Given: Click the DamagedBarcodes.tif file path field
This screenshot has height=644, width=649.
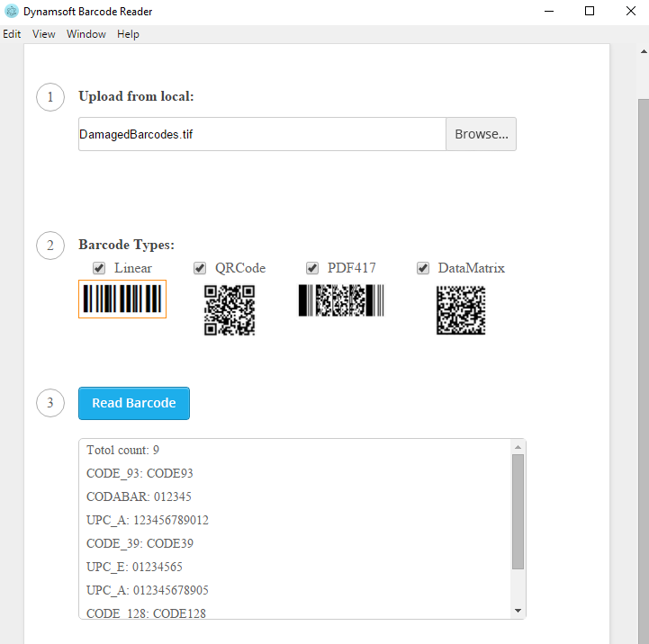Looking at the screenshot, I should coord(261,134).
